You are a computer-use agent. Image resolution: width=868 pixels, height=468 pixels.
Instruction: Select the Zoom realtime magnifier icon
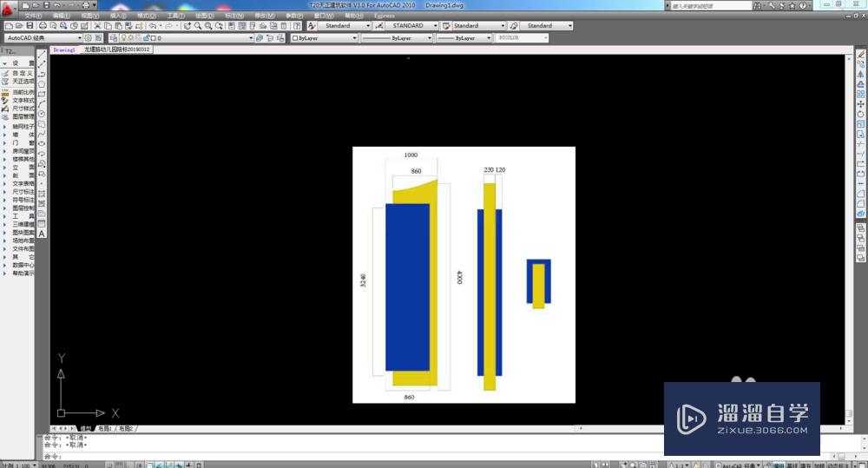click(198, 26)
